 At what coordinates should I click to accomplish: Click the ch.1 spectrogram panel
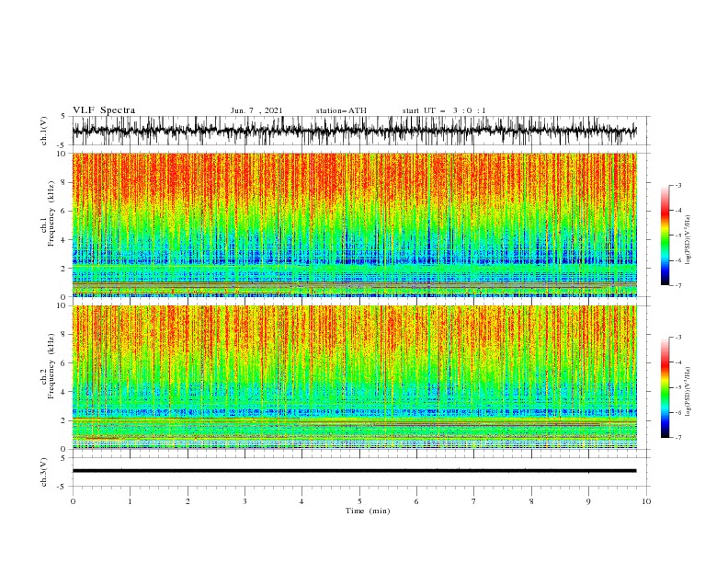point(354,224)
